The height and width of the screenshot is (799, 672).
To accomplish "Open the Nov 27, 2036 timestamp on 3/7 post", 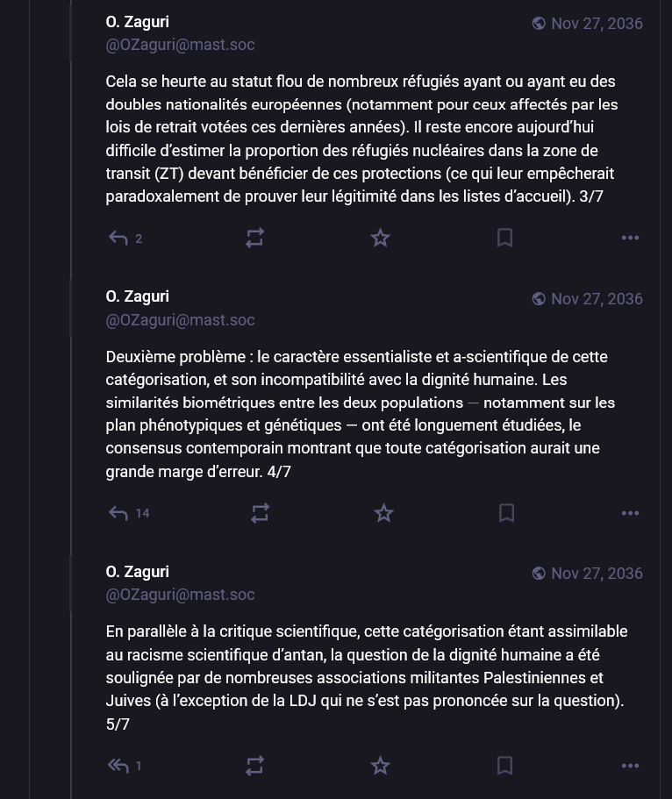I will tap(597, 24).
